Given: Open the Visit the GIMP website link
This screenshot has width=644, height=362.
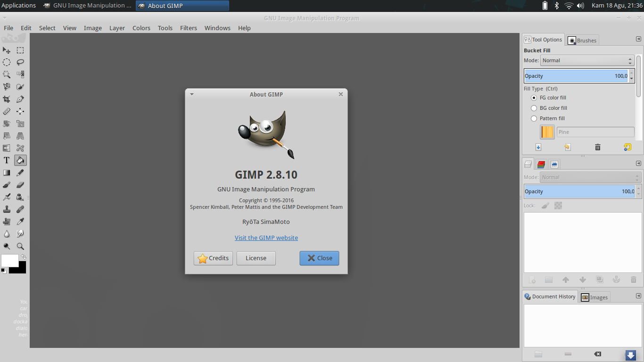Looking at the screenshot, I should 266,238.
